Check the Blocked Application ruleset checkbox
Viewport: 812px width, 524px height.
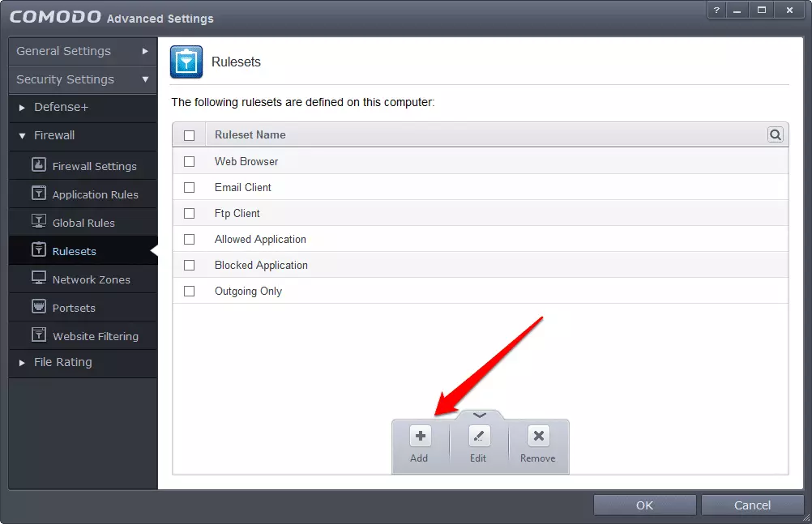[x=190, y=266]
